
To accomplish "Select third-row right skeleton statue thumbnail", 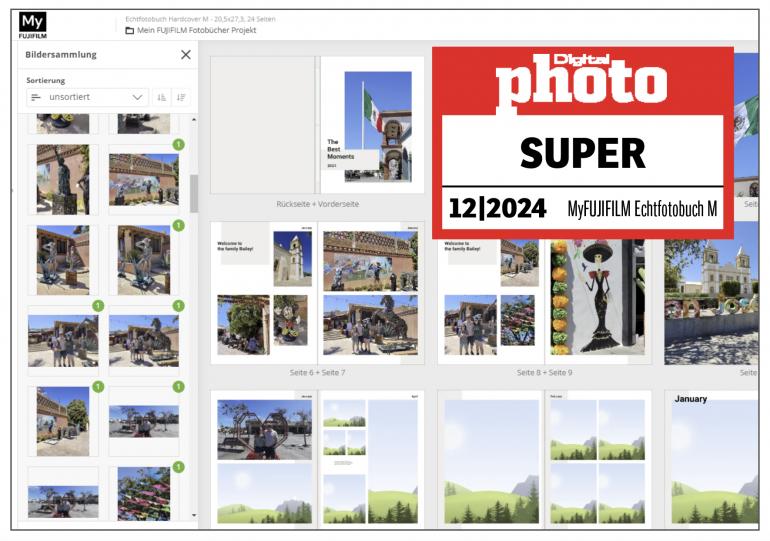I will point(144,260).
